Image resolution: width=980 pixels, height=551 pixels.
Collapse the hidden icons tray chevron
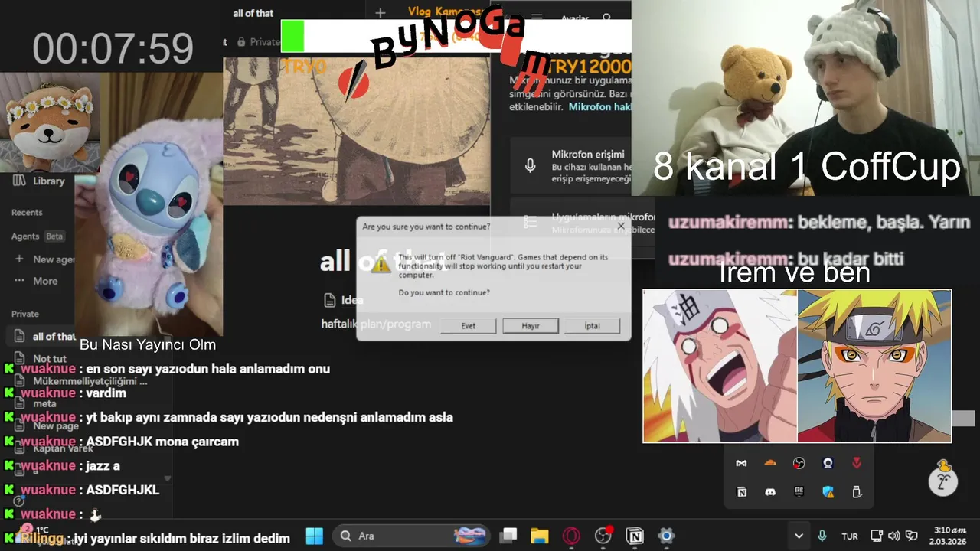click(799, 536)
